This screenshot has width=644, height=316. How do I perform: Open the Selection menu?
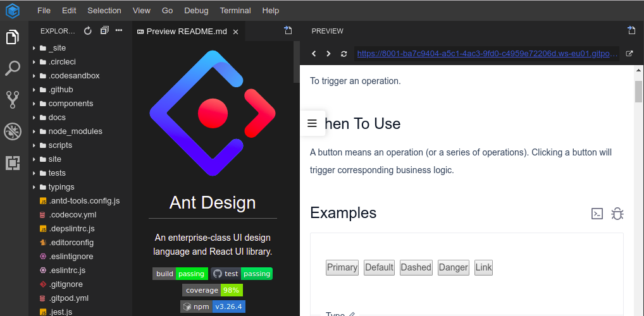pos(104,11)
